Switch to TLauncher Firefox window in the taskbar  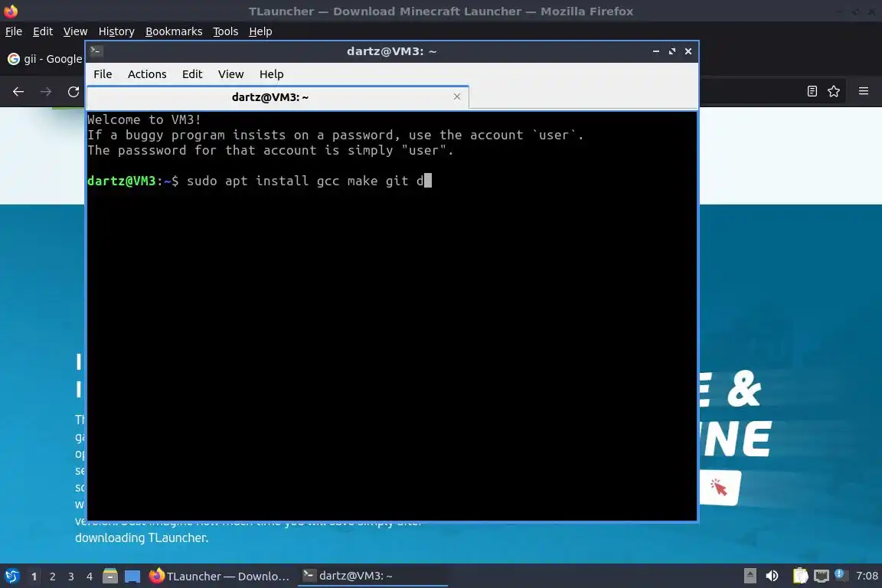pyautogui.click(x=220, y=577)
